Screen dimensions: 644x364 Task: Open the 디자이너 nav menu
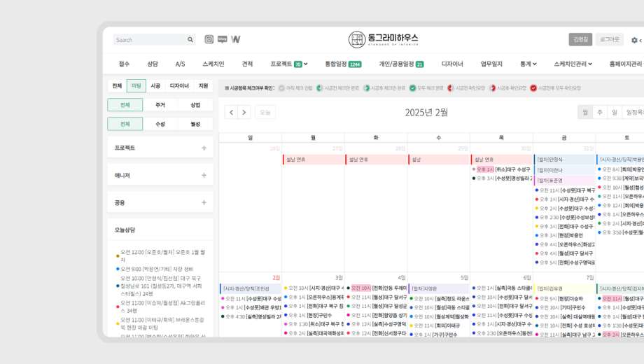pyautogui.click(x=452, y=64)
